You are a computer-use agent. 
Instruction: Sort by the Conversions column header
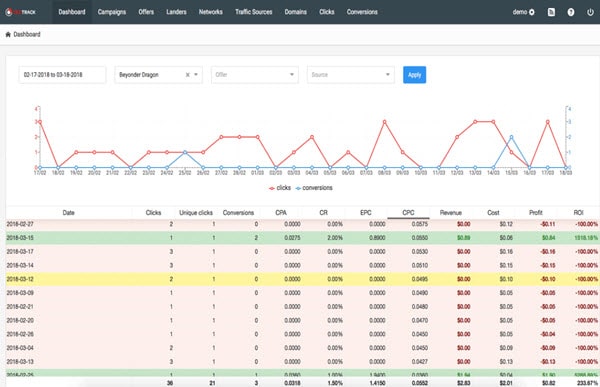[238, 213]
